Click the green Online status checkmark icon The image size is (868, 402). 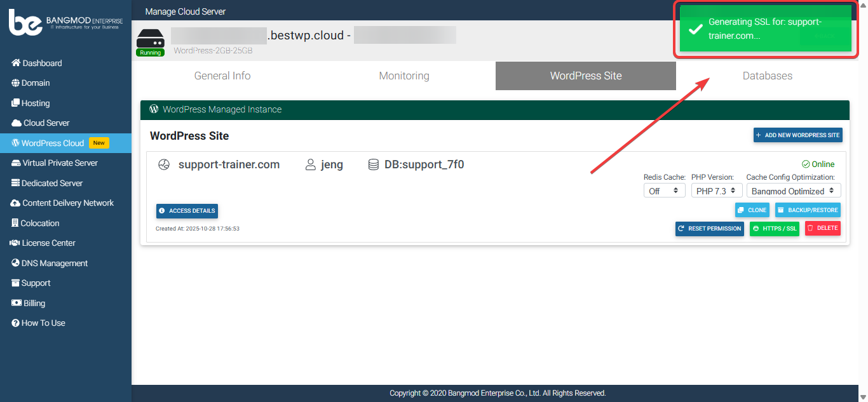806,164
